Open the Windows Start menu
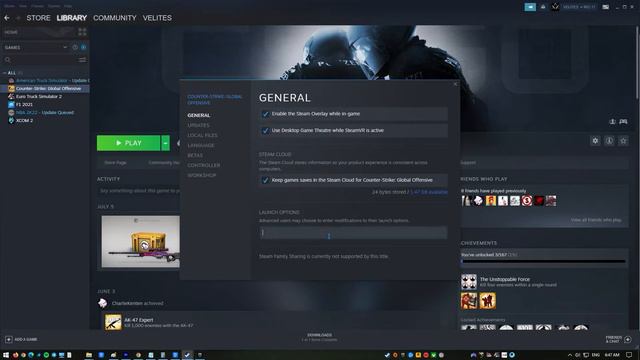 tap(6, 355)
